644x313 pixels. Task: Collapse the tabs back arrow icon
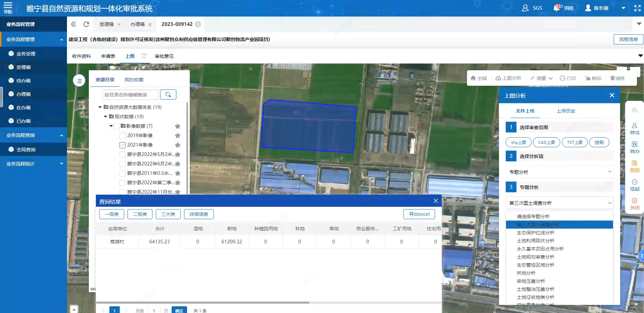tap(73, 24)
